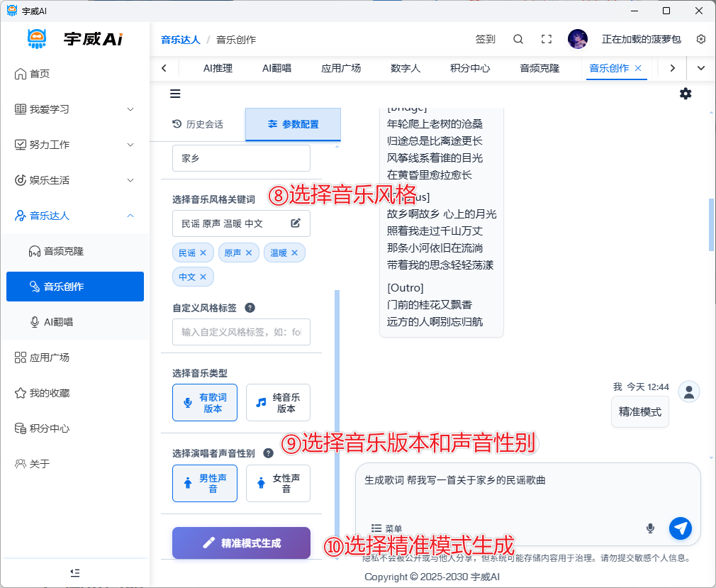716x588 pixels.
Task: Open the tab list dropdown chevron
Action: 701,68
